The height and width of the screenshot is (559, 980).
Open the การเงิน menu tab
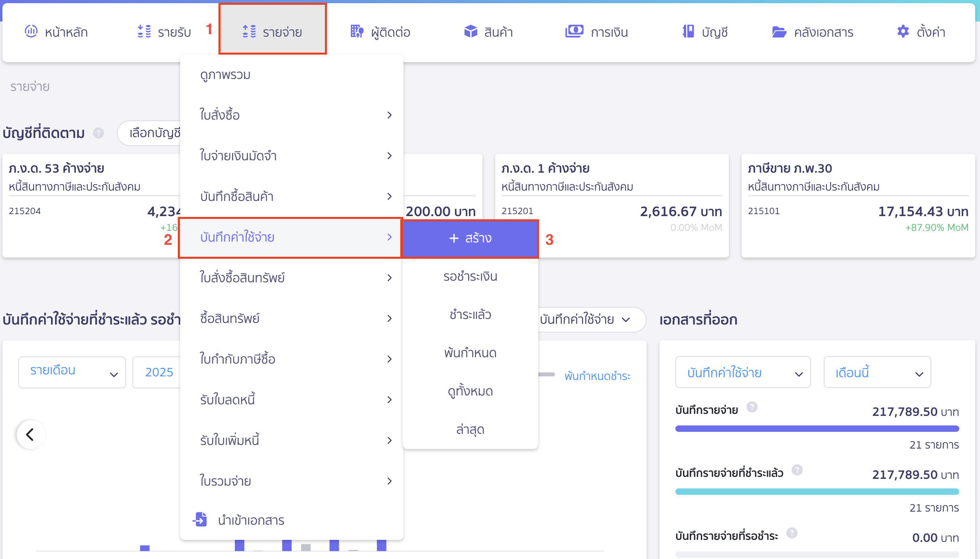[596, 31]
